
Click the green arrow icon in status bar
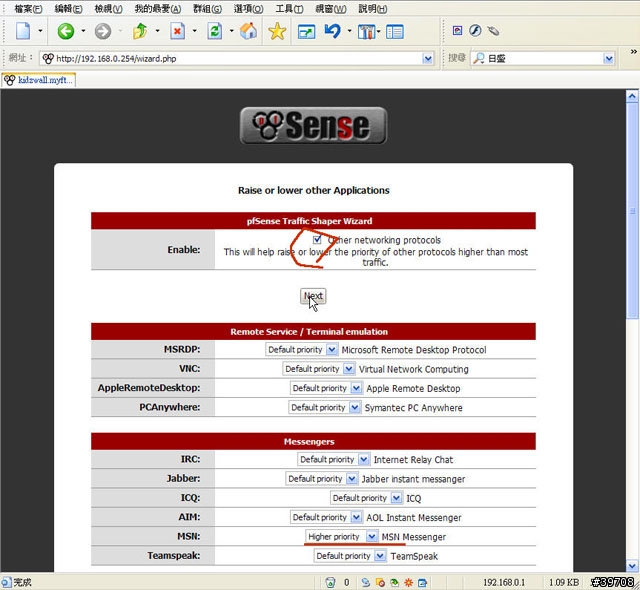pos(394,582)
